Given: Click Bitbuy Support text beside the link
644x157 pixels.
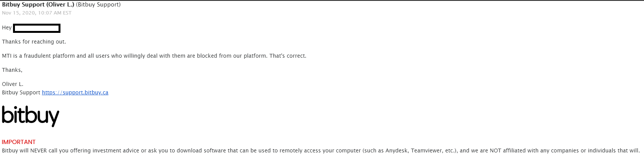Looking at the screenshot, I should click(21, 92).
